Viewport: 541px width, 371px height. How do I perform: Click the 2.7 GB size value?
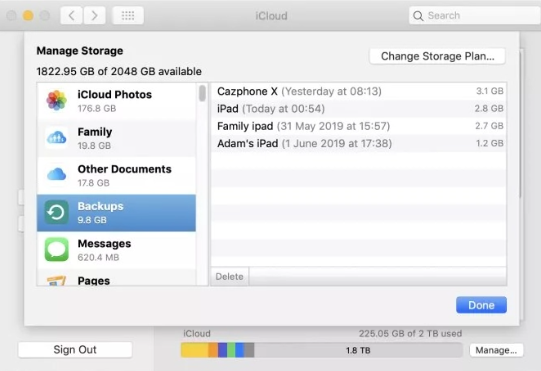pos(489,126)
